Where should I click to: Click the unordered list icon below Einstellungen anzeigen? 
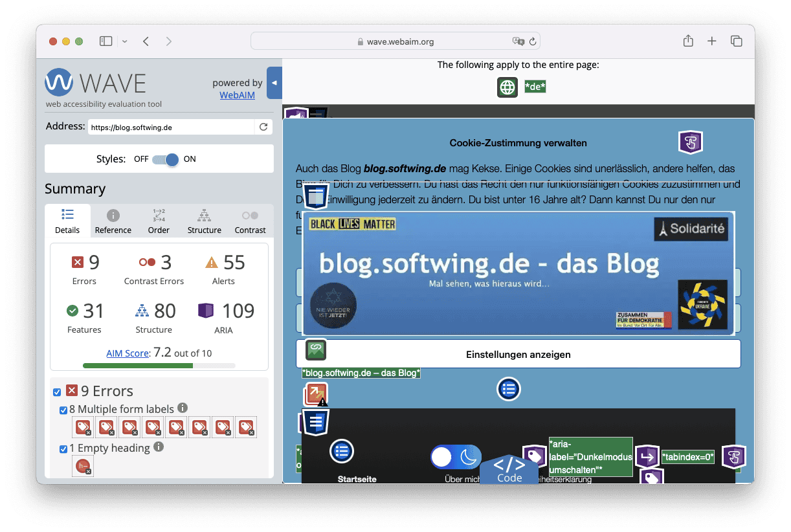click(x=509, y=389)
